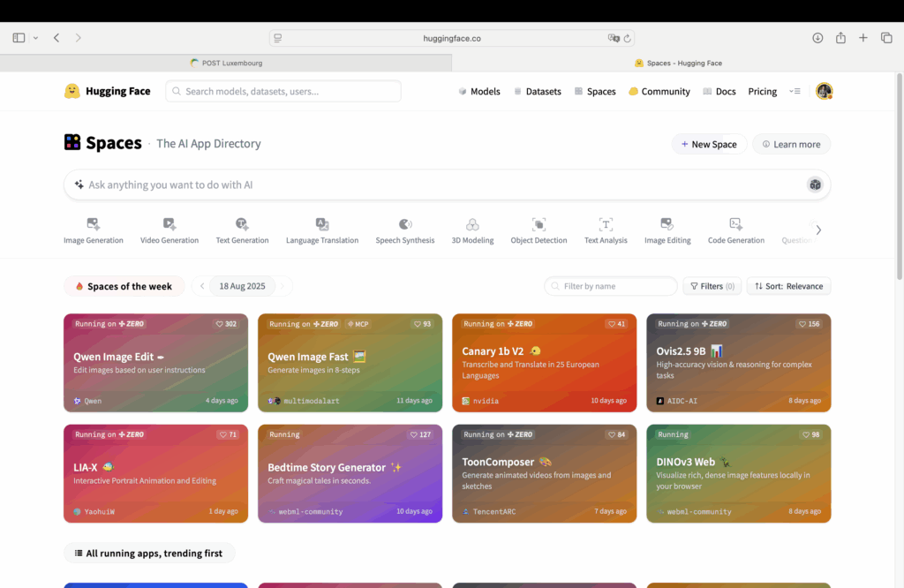
Task: Like the Qwen Image Edit space
Action: point(227,324)
